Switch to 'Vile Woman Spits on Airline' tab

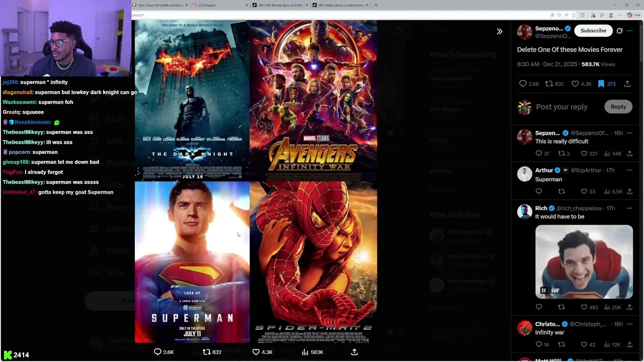280,5
